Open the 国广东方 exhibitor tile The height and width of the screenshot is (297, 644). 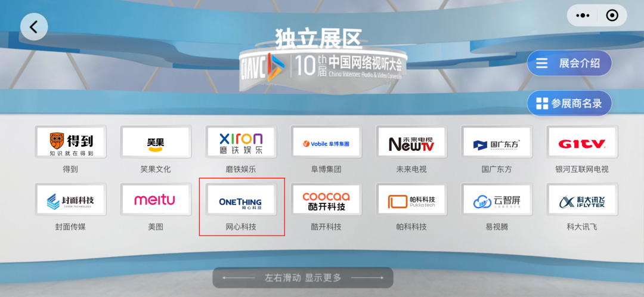pos(497,142)
